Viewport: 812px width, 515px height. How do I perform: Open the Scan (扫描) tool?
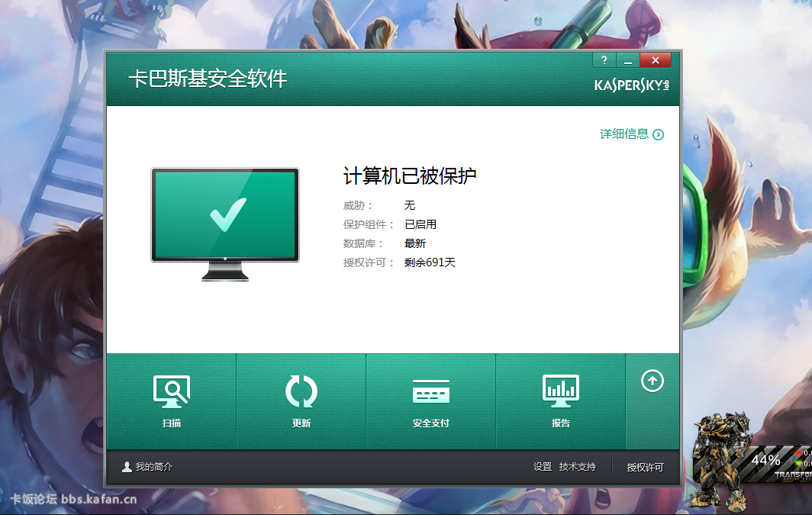click(172, 401)
